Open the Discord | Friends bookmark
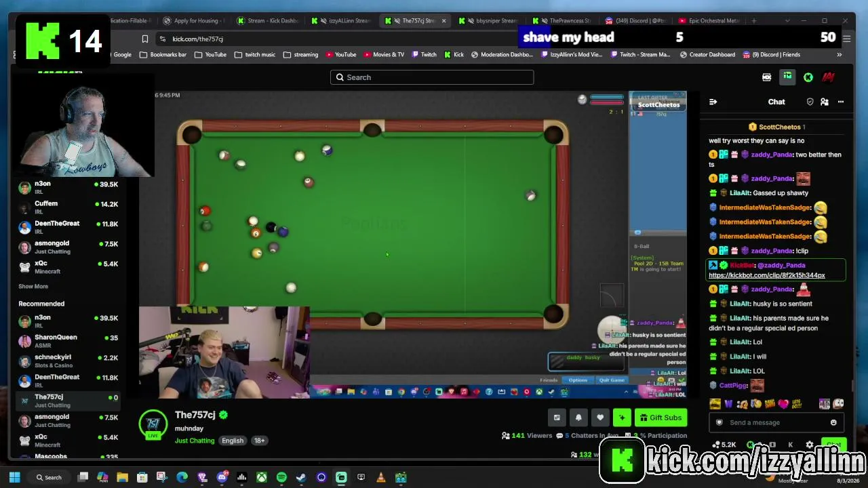Viewport: 868px width, 488px height. pyautogui.click(x=771, y=54)
